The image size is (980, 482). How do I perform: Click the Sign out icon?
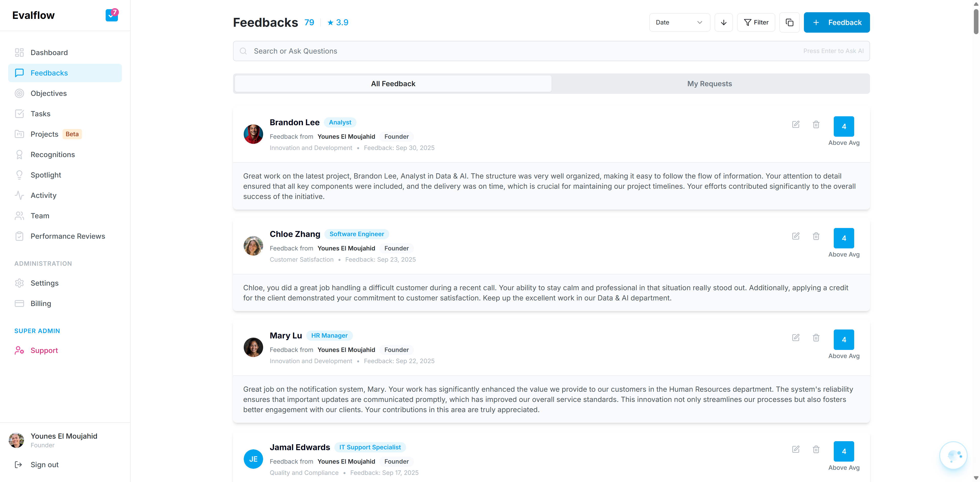click(18, 464)
